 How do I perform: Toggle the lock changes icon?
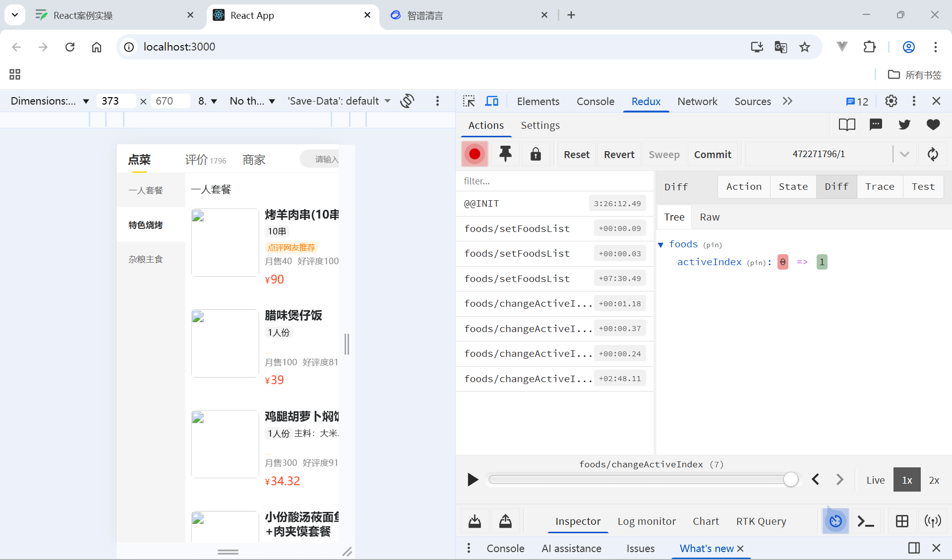click(535, 154)
